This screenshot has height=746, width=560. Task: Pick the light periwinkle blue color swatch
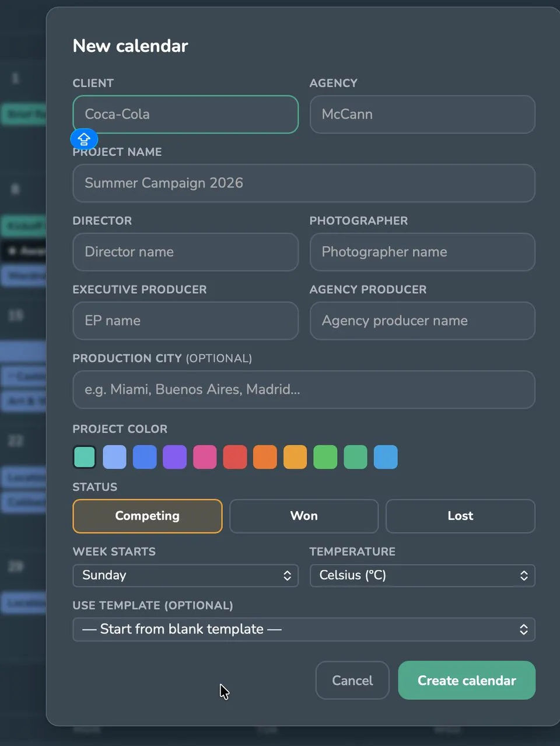(x=115, y=457)
